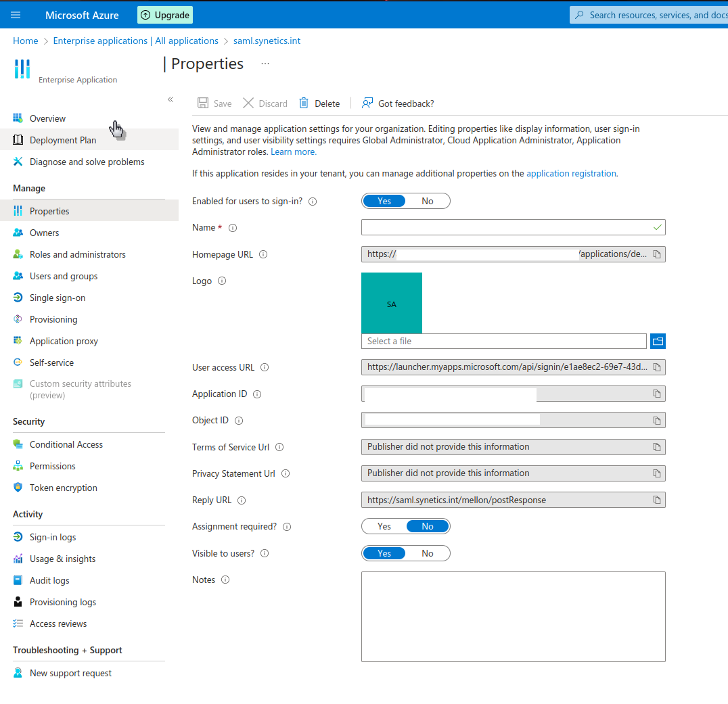Open Single sign-on settings
The height and width of the screenshot is (704, 728).
[89, 298]
